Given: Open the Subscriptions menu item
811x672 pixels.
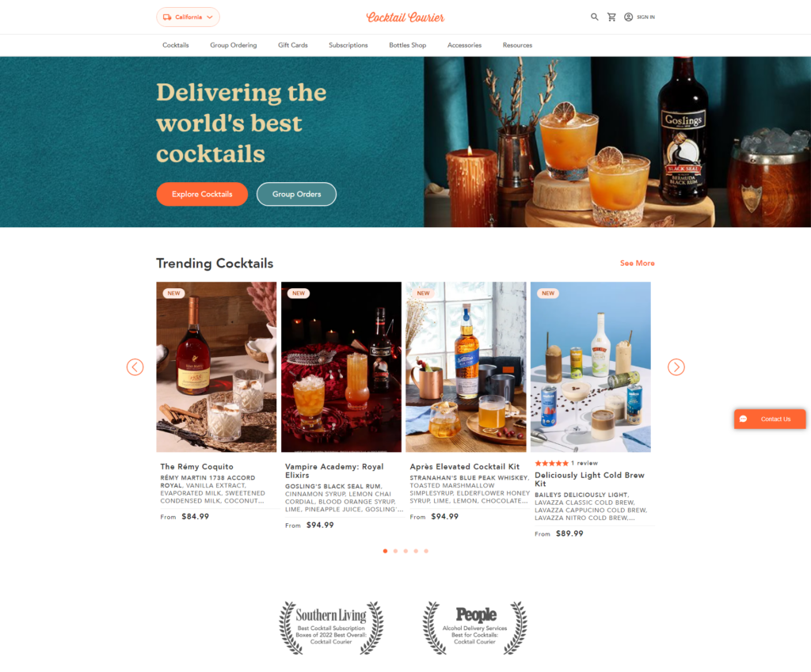Looking at the screenshot, I should pos(348,45).
